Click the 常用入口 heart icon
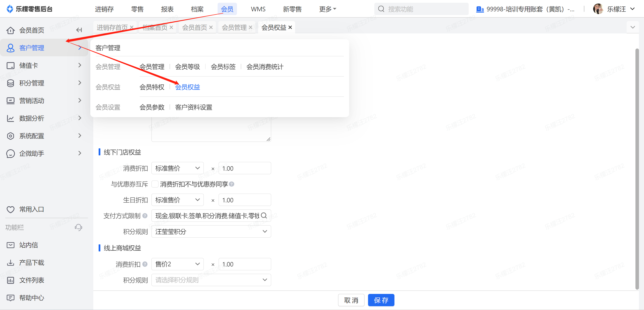 pos(10,209)
